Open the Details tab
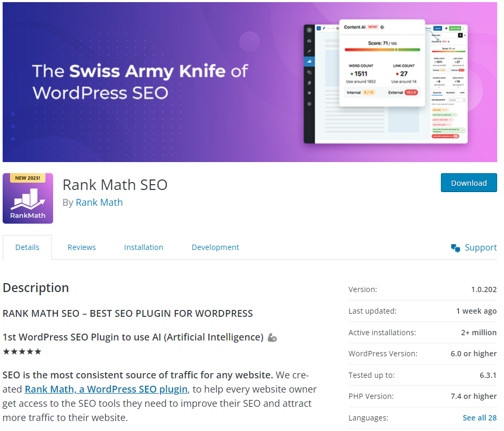 pos(27,247)
